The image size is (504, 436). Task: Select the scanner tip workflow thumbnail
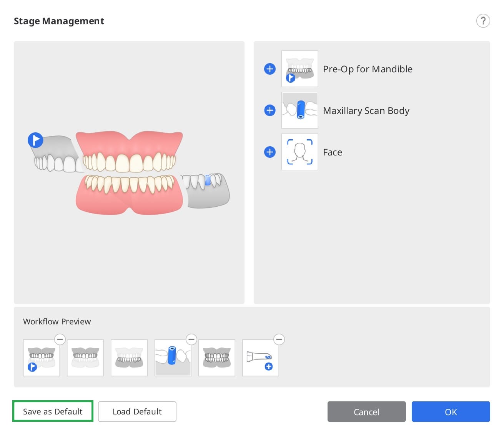[261, 358]
